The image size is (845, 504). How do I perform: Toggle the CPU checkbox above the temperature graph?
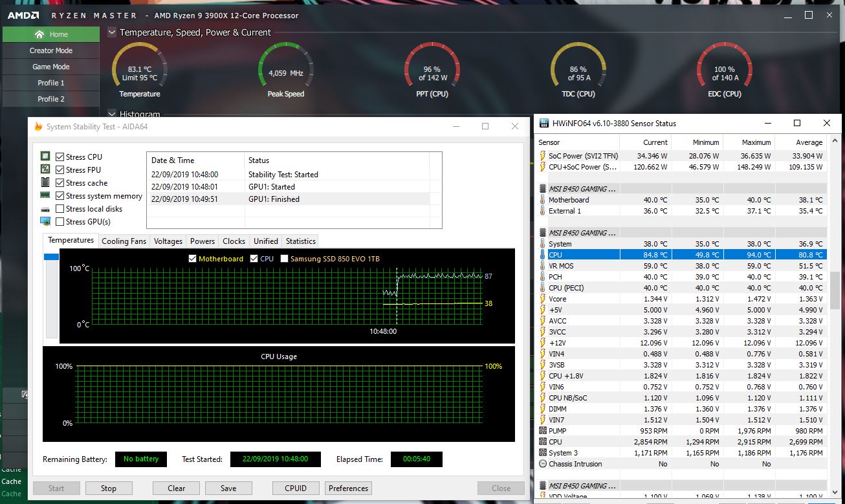254,259
